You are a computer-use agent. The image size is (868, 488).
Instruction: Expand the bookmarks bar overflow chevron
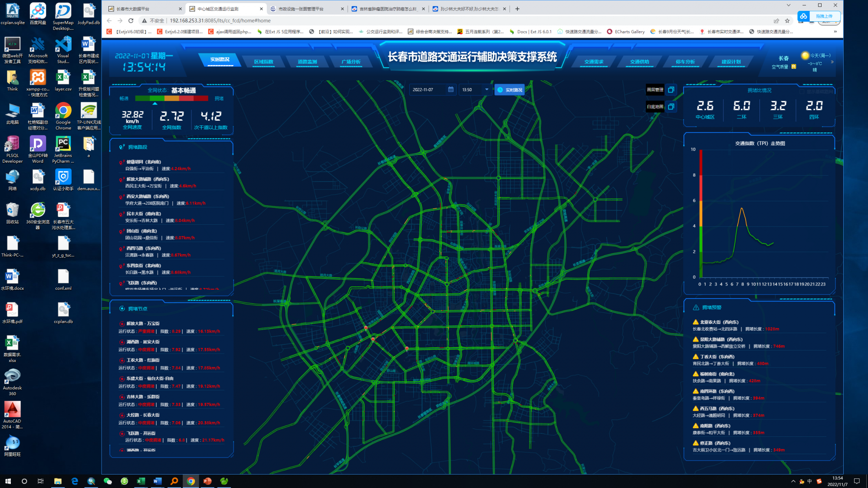coord(835,32)
